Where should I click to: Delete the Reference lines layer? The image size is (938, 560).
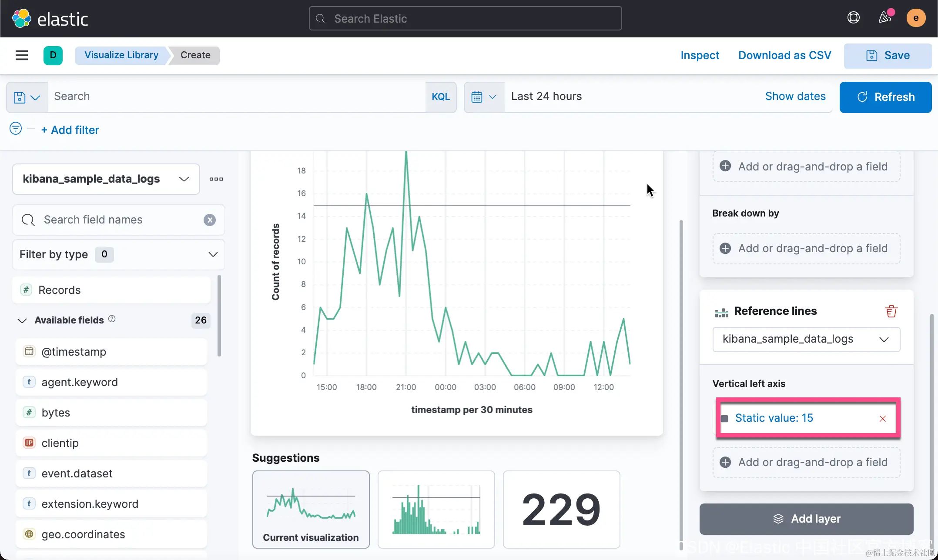click(891, 311)
